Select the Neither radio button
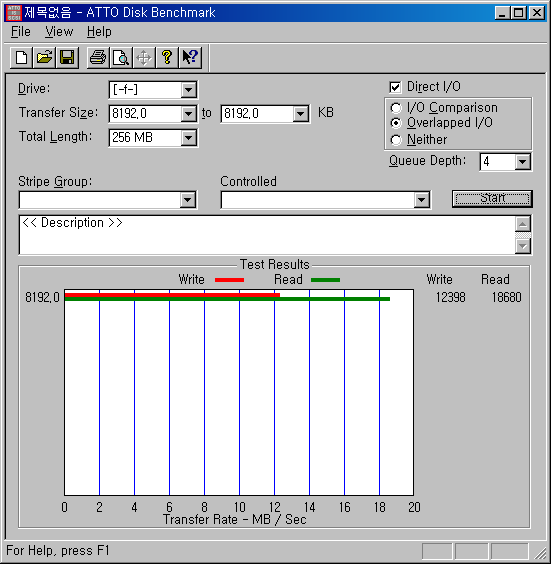The width and height of the screenshot is (551, 564). pos(396,140)
